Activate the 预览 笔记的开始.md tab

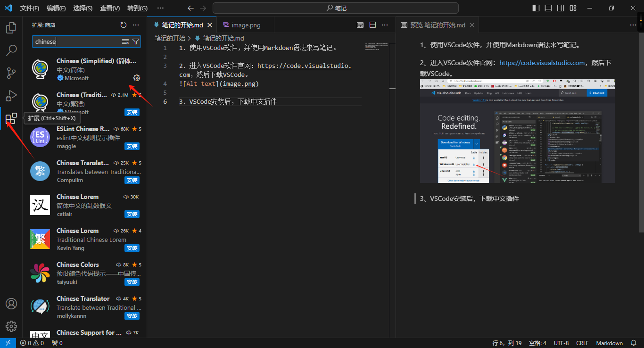438,25
